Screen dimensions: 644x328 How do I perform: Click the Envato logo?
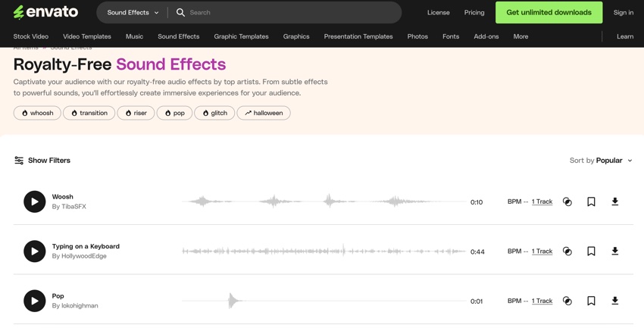[45, 12]
